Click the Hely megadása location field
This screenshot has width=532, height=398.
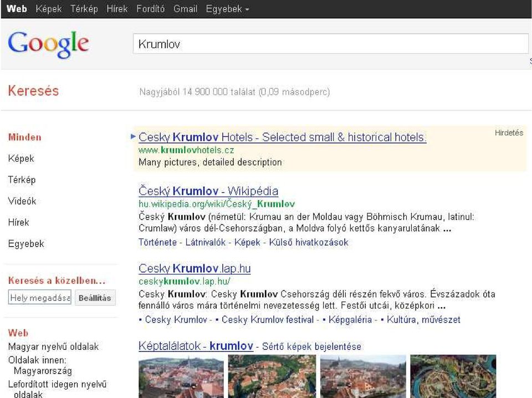click(40, 298)
